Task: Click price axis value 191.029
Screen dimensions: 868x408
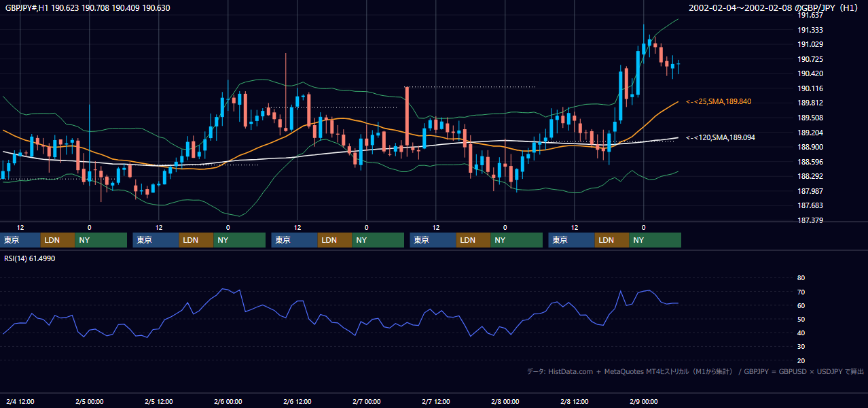Action: click(x=810, y=44)
